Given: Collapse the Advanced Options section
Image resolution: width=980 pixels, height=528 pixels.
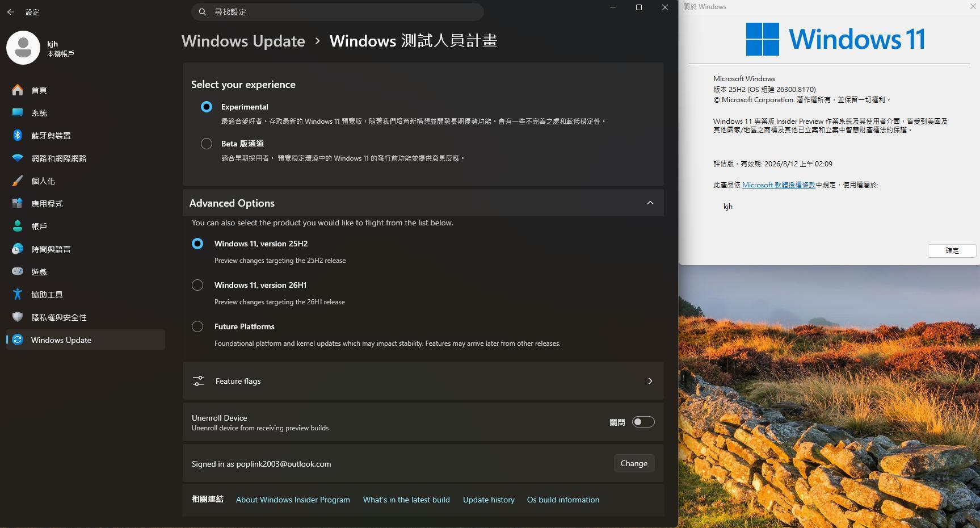Looking at the screenshot, I should (x=650, y=203).
